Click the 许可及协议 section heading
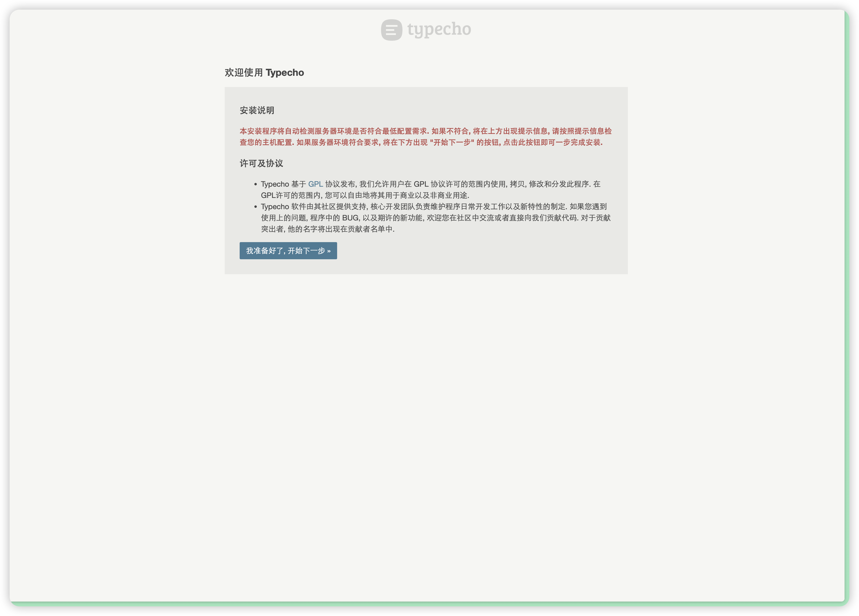 (x=261, y=163)
